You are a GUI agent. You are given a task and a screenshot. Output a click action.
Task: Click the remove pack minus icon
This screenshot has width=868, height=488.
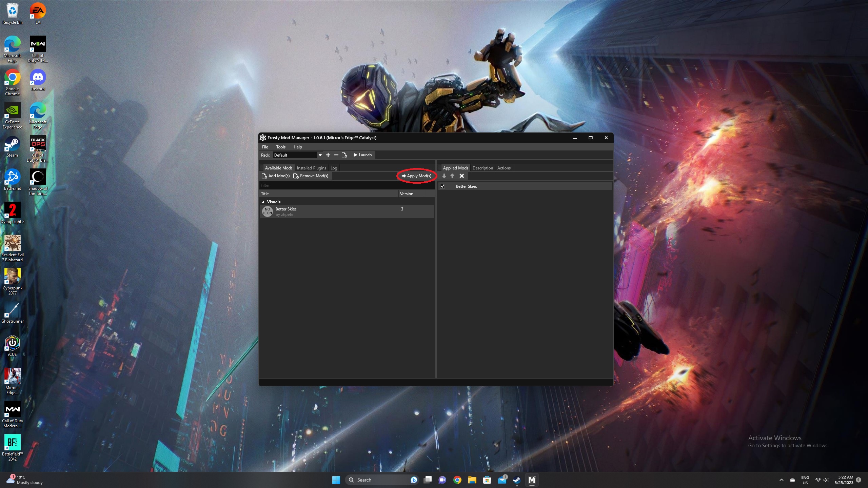pos(336,155)
